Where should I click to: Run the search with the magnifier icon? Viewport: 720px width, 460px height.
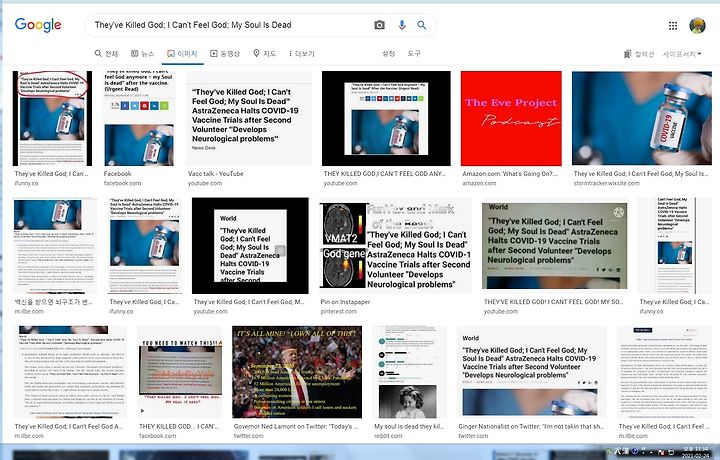pyautogui.click(x=422, y=25)
